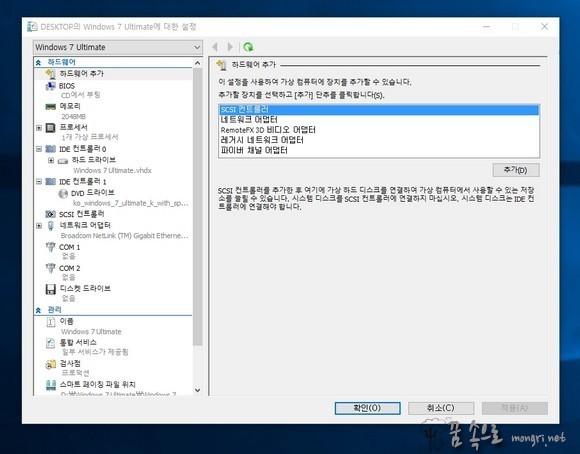Collapse the 하드웨어 section
This screenshot has height=454, width=580.
tap(38, 63)
